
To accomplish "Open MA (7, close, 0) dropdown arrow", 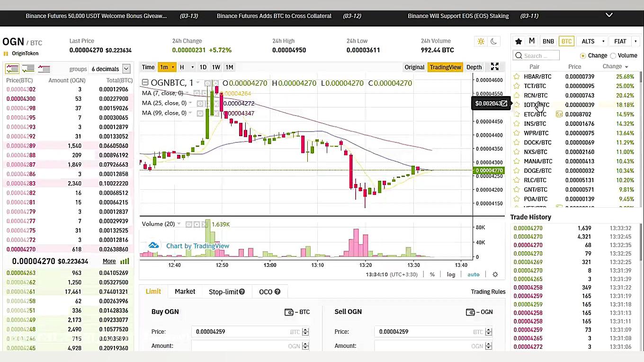I will 188,93.
